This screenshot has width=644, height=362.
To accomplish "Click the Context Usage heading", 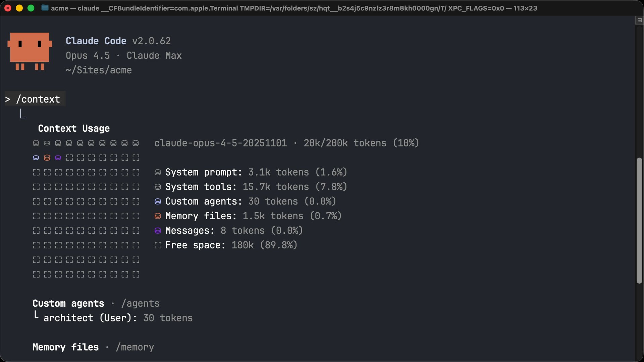I will [x=74, y=128].
